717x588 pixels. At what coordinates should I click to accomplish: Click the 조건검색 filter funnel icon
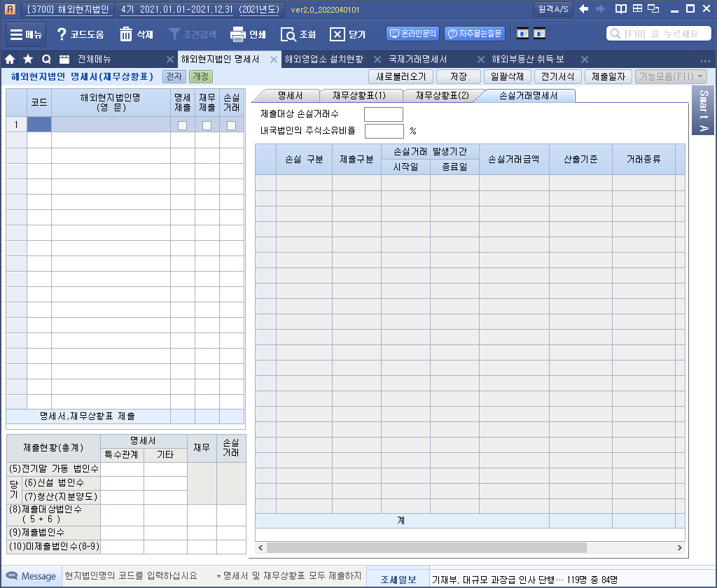tap(174, 34)
